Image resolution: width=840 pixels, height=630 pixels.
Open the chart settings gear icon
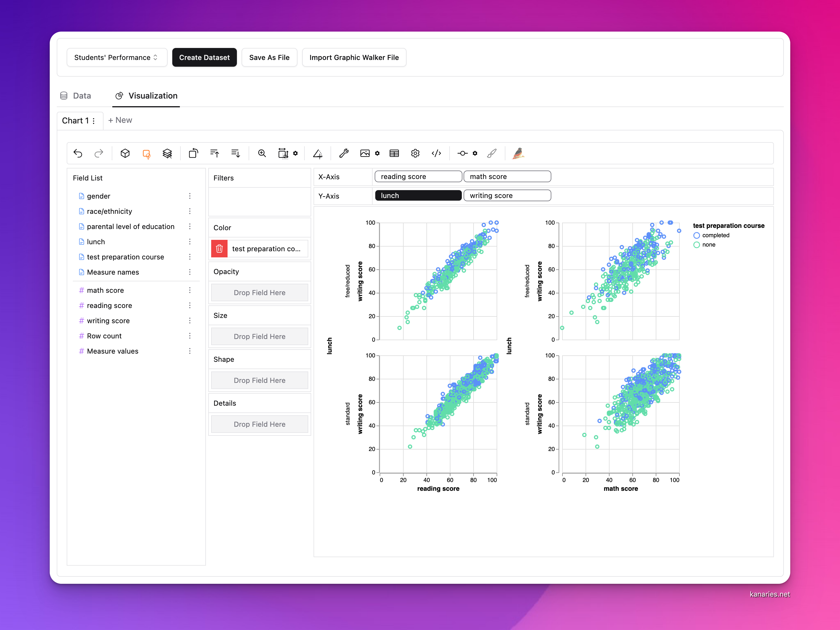pos(415,154)
